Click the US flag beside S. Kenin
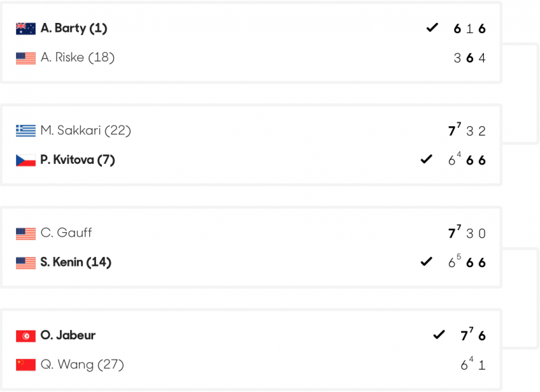The image size is (540, 392). pos(26,263)
